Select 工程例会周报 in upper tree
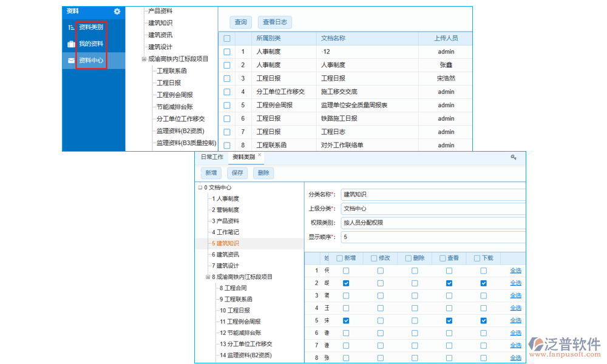The height and width of the screenshot is (364, 607). [175, 95]
